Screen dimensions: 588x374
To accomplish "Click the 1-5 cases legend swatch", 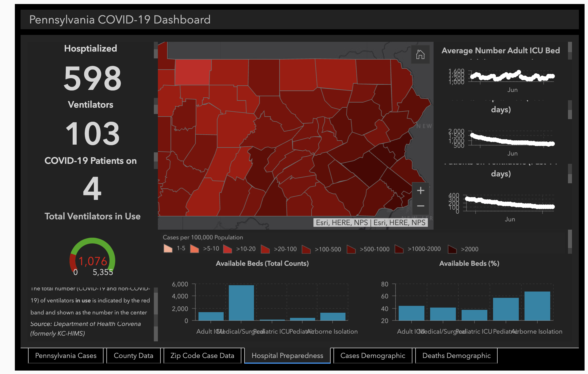I will point(168,248).
